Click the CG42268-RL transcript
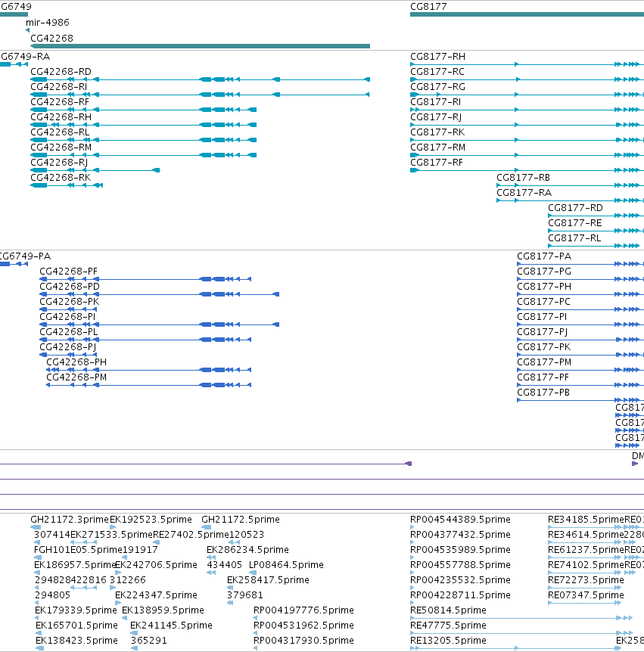The image size is (644, 652). point(60,132)
